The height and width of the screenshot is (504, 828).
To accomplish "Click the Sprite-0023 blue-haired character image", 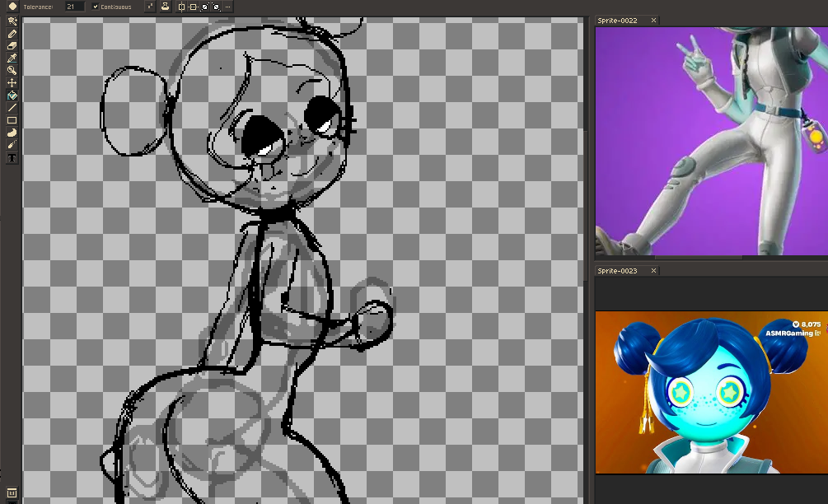I will pos(711,392).
